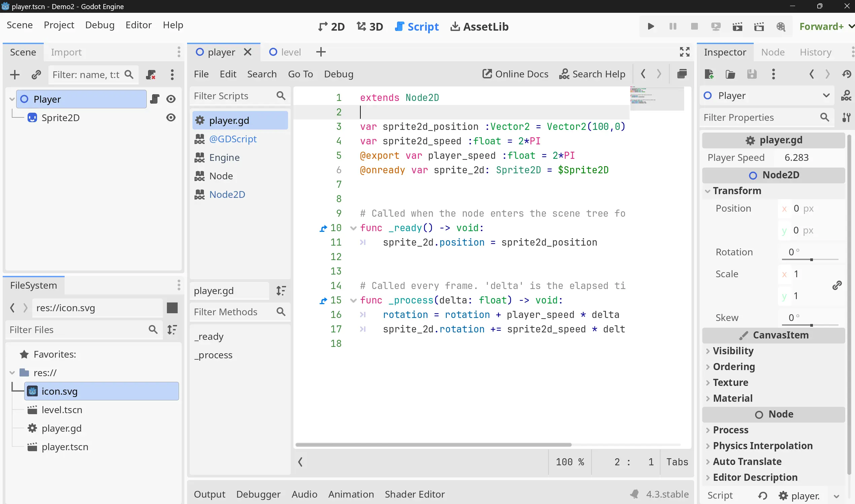Run the project with the play button
The height and width of the screenshot is (504, 855).
651,27
